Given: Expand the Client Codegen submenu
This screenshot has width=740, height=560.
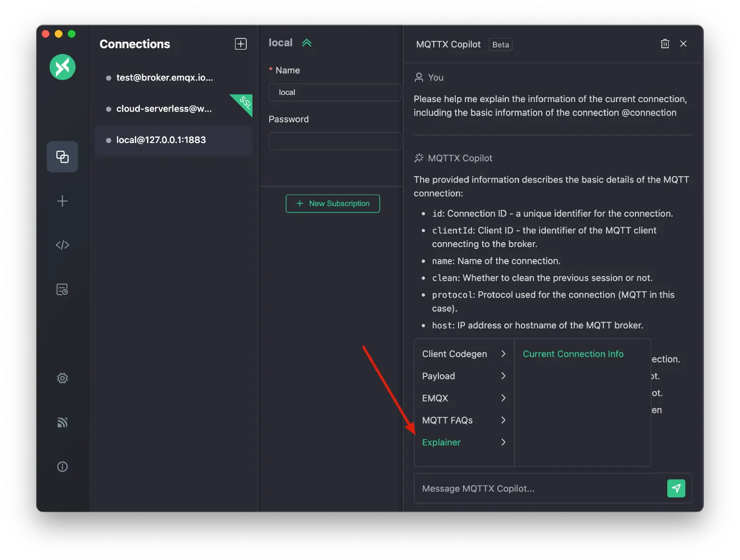Looking at the screenshot, I should (463, 354).
